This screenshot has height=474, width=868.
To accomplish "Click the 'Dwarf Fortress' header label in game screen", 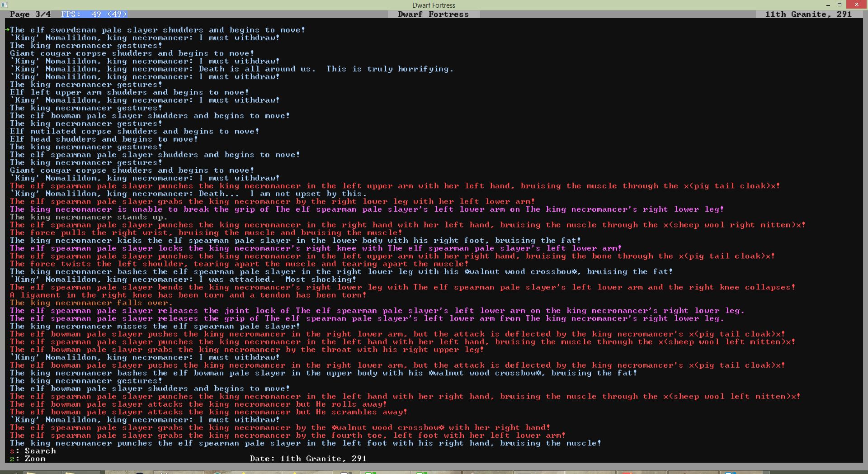I will (x=434, y=14).
